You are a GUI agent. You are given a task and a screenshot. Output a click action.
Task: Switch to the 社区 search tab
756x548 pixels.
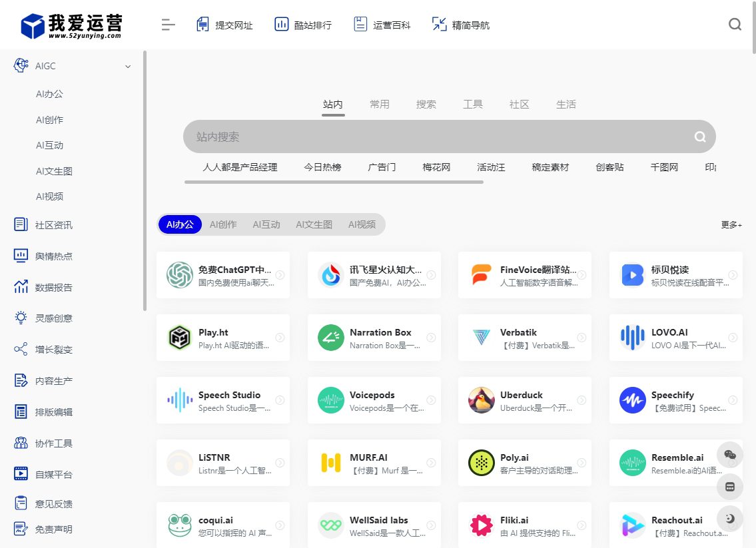click(x=520, y=104)
